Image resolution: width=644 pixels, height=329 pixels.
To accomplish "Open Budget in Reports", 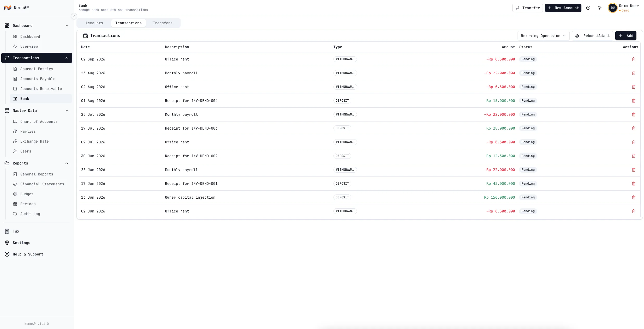I will click(x=41, y=194).
